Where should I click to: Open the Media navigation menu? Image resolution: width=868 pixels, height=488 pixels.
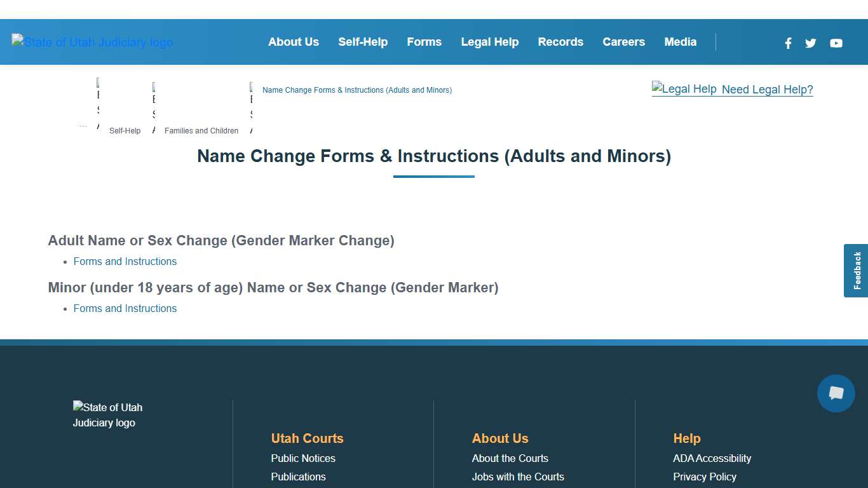coord(680,42)
